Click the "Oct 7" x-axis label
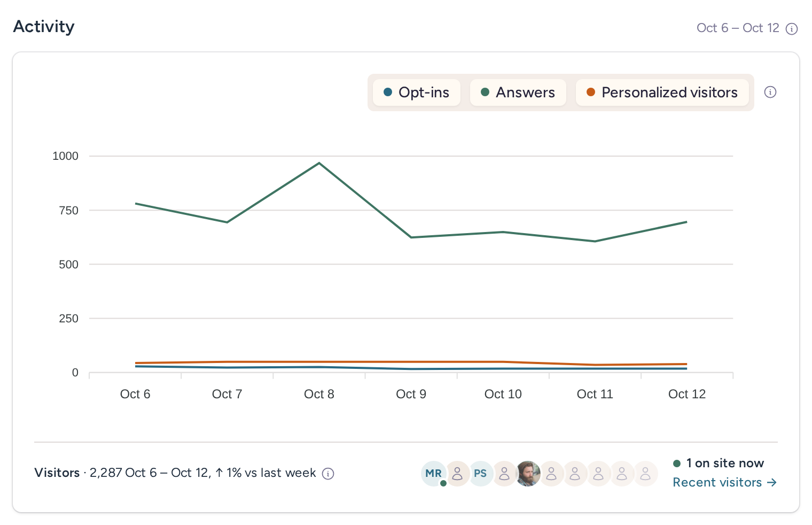 [227, 394]
